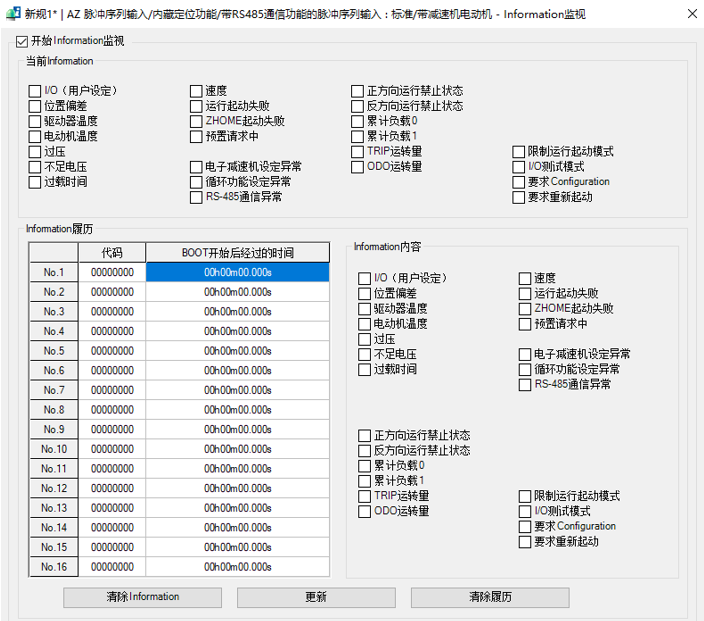Select the No.1 row header

click(x=54, y=272)
